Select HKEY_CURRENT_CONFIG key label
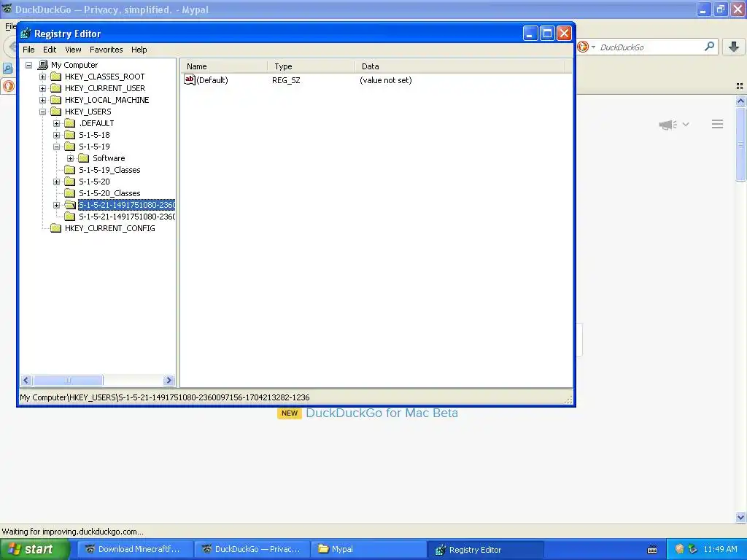747x560 pixels. 110,228
